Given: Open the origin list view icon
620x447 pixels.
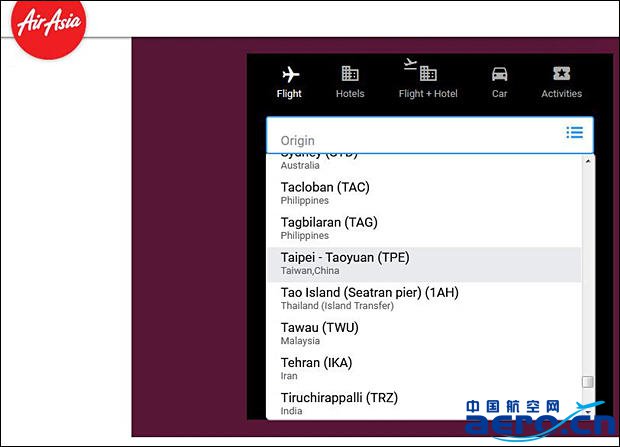Looking at the screenshot, I should (574, 133).
